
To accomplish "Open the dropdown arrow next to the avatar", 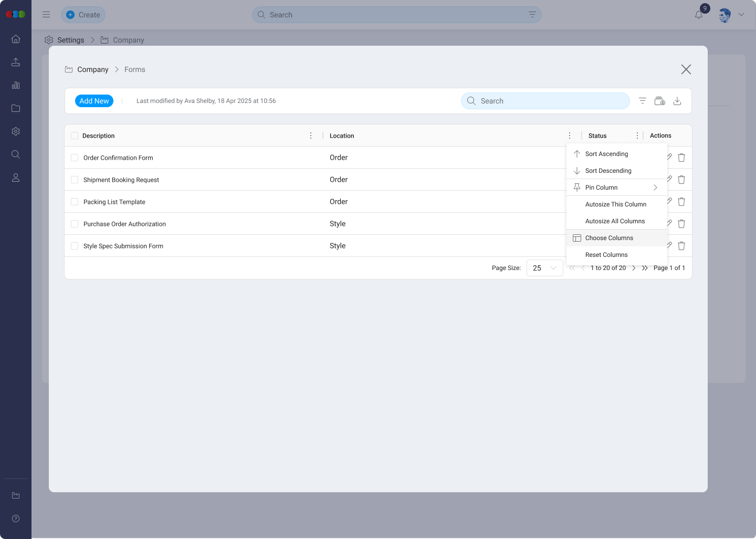I will tap(741, 15).
